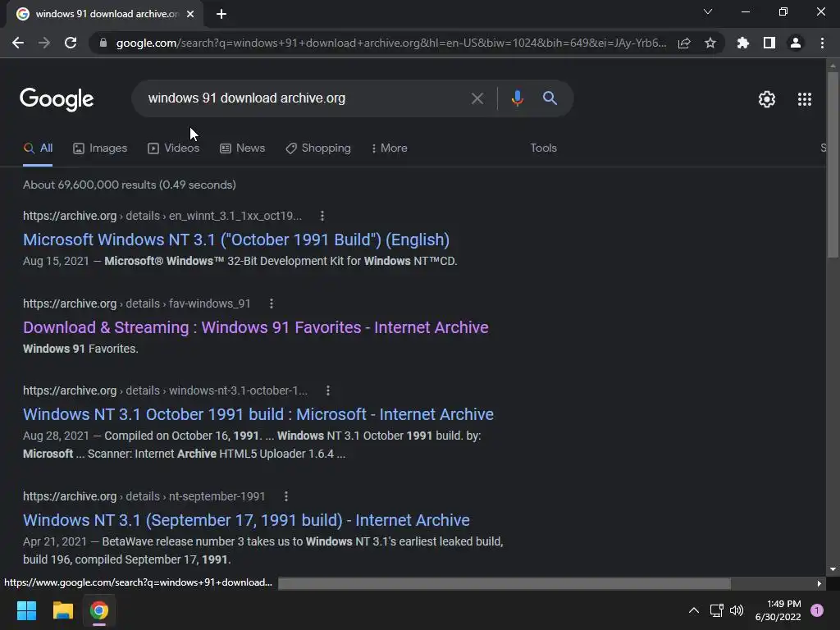Submit search with magnifying glass icon
The image size is (840, 630).
point(550,98)
